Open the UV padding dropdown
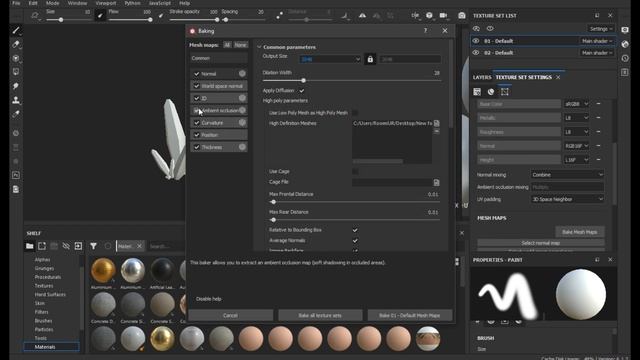The height and width of the screenshot is (360, 640). (x=567, y=199)
